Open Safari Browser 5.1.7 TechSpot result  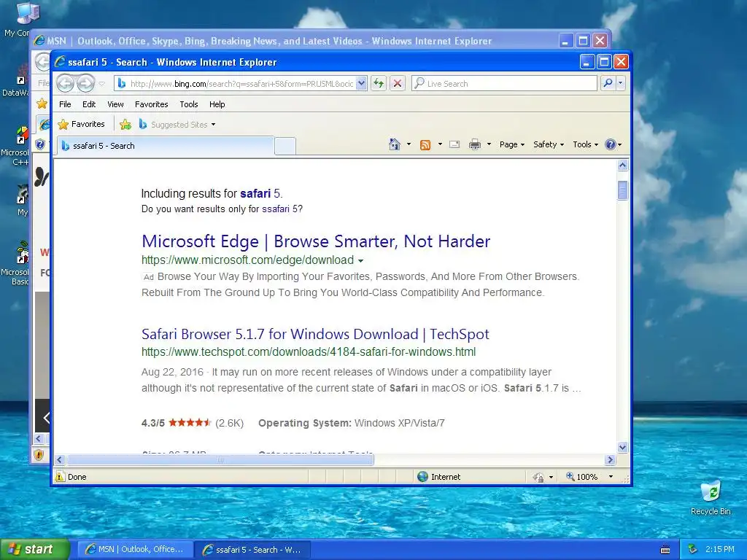315,334
